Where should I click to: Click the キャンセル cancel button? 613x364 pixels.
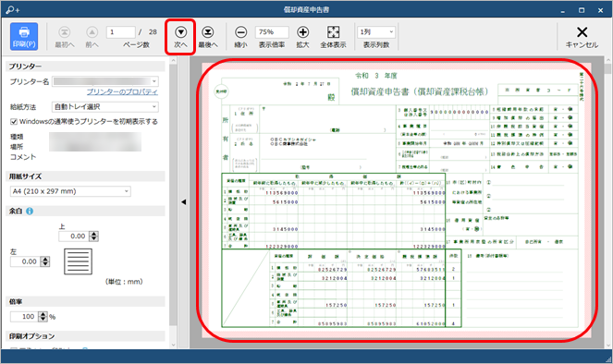[582, 37]
